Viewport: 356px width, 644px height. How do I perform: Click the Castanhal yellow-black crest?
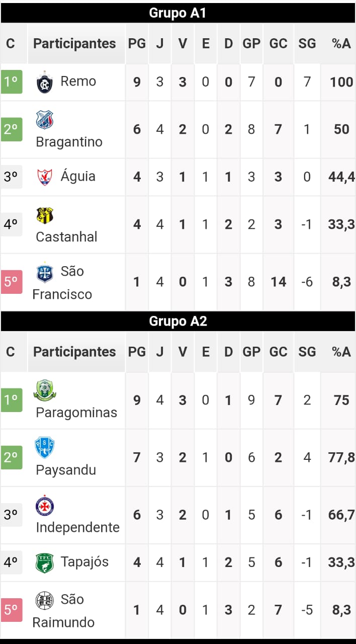coord(45,215)
